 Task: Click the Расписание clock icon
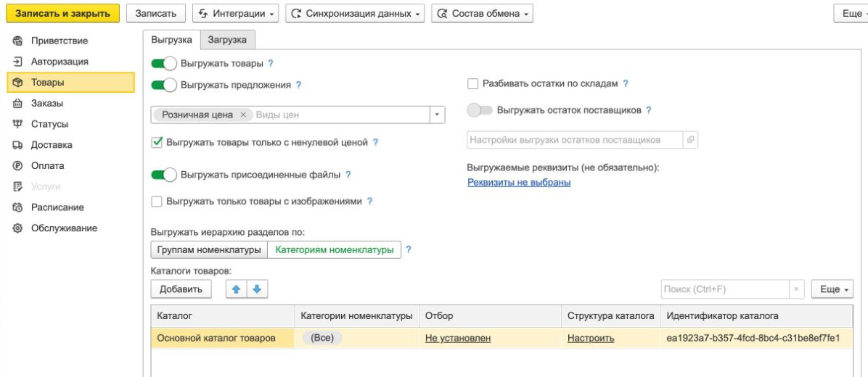[17, 207]
